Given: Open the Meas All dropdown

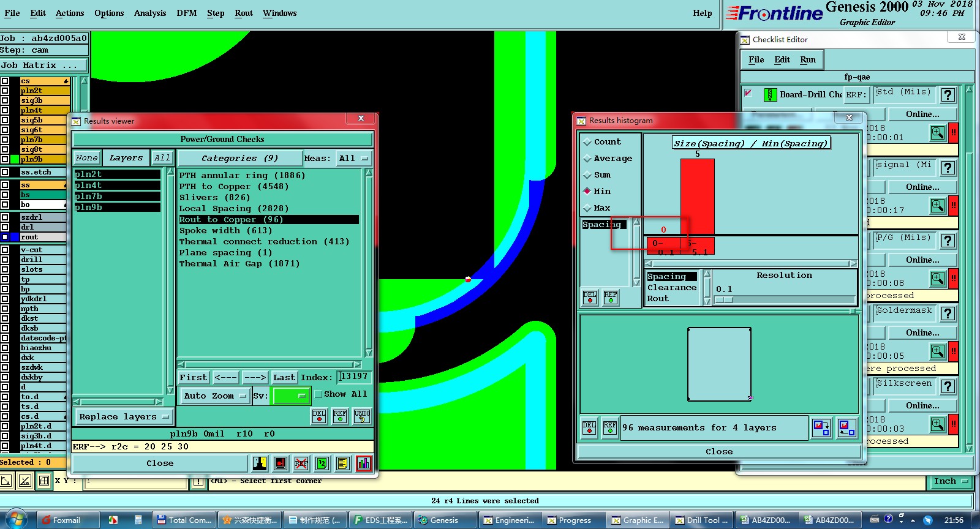Looking at the screenshot, I should 353,158.
